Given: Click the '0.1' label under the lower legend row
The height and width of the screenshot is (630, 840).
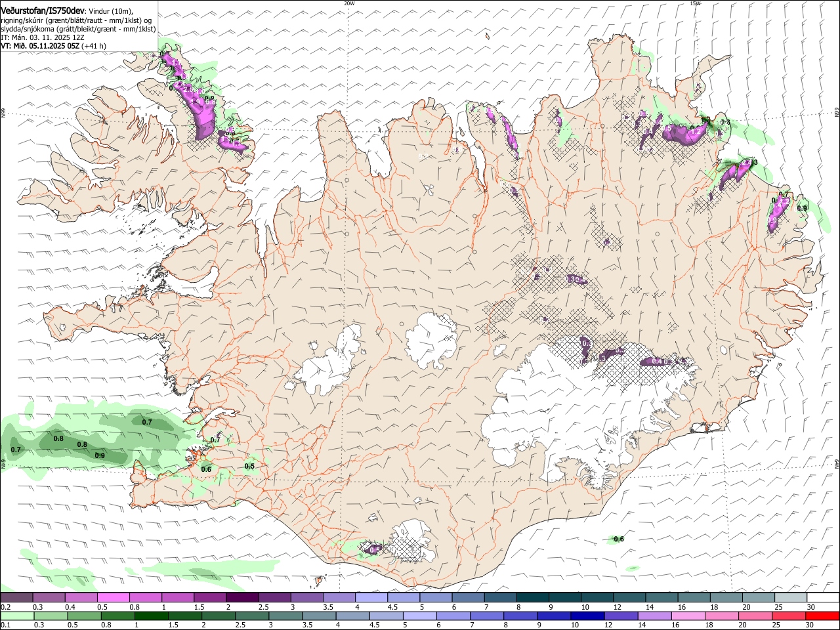Looking at the screenshot, I should tap(5, 625).
